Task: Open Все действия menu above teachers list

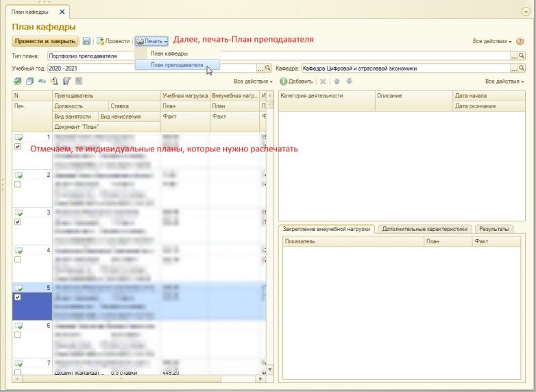Action: coord(253,82)
